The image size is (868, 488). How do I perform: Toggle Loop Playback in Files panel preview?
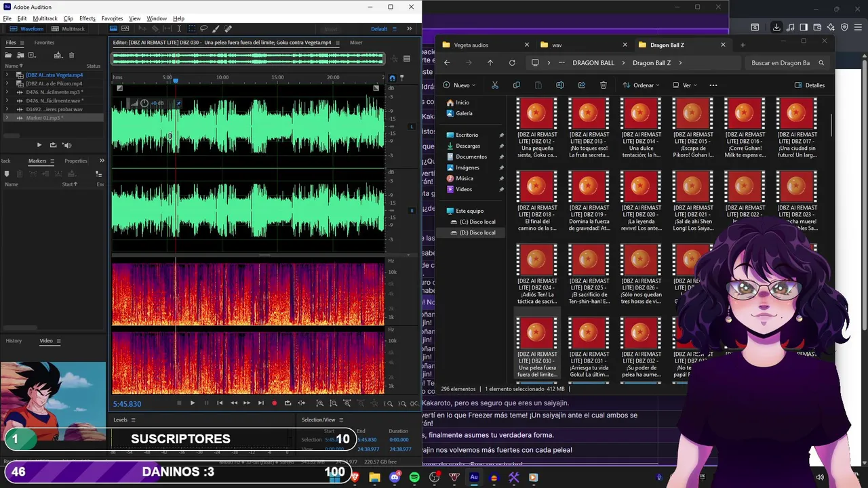point(53,145)
